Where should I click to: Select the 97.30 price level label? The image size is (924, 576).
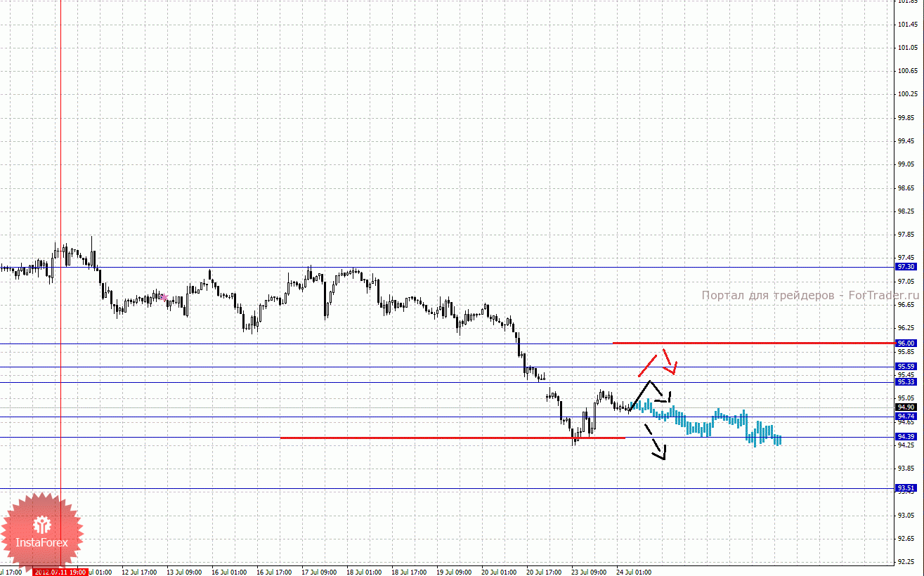point(906,267)
